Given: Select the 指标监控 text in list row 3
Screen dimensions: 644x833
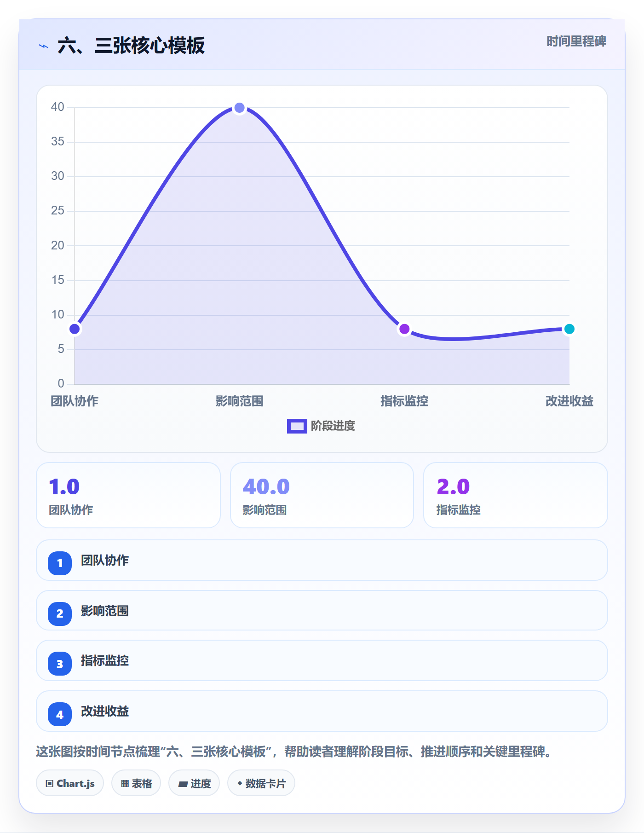Looking at the screenshot, I should (x=105, y=661).
